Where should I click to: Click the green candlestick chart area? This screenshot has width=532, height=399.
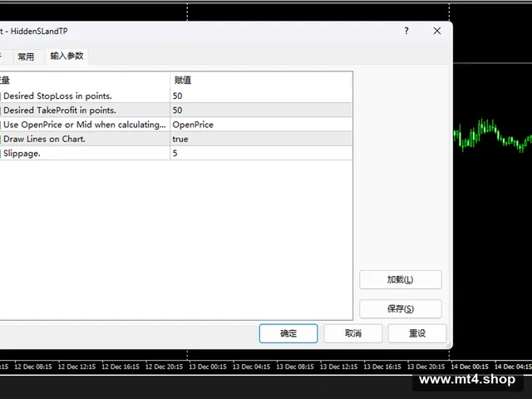click(x=493, y=135)
